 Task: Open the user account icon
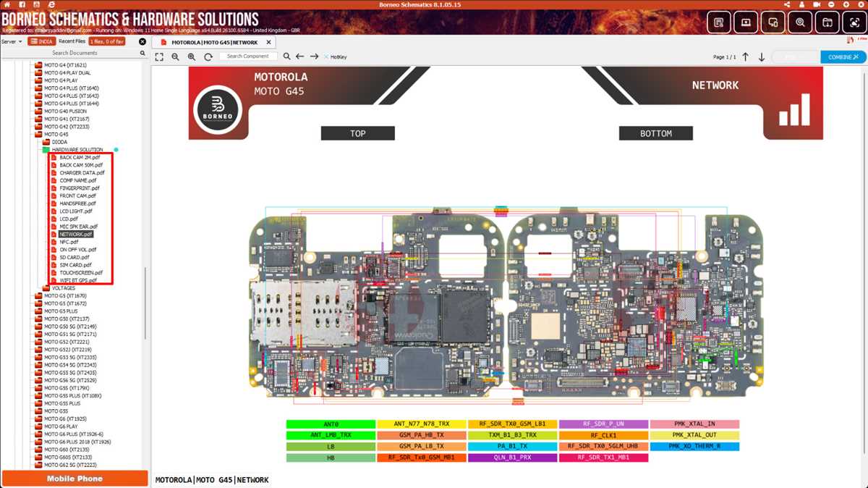coord(801,4)
